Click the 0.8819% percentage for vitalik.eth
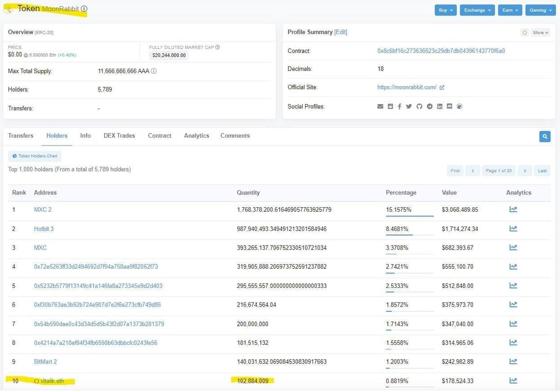 [x=397, y=381]
